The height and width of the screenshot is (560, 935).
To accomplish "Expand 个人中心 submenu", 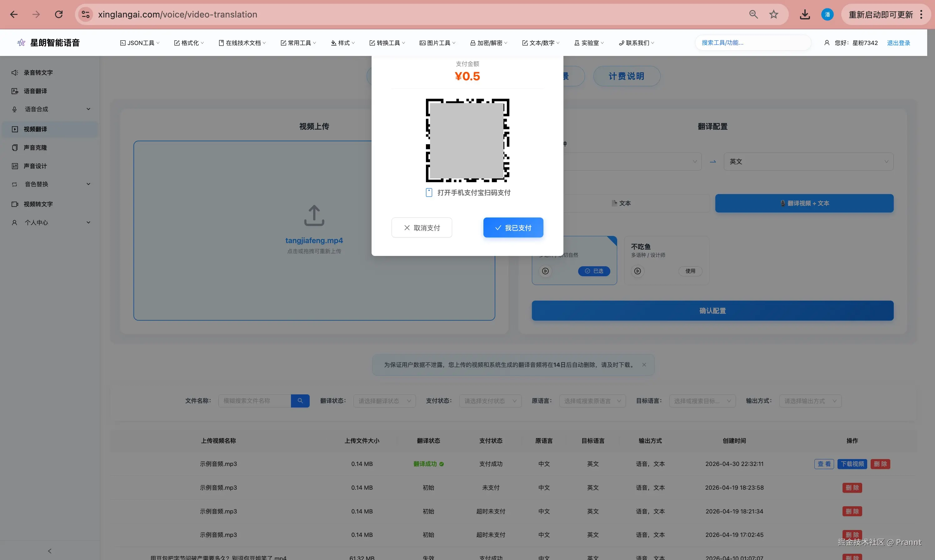I will pos(50,222).
